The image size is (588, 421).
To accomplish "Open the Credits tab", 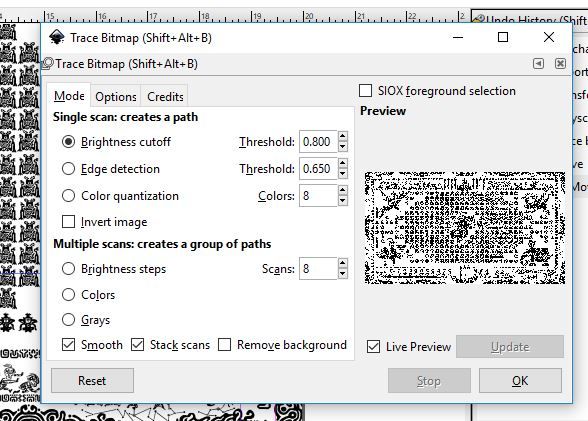I will [x=165, y=97].
